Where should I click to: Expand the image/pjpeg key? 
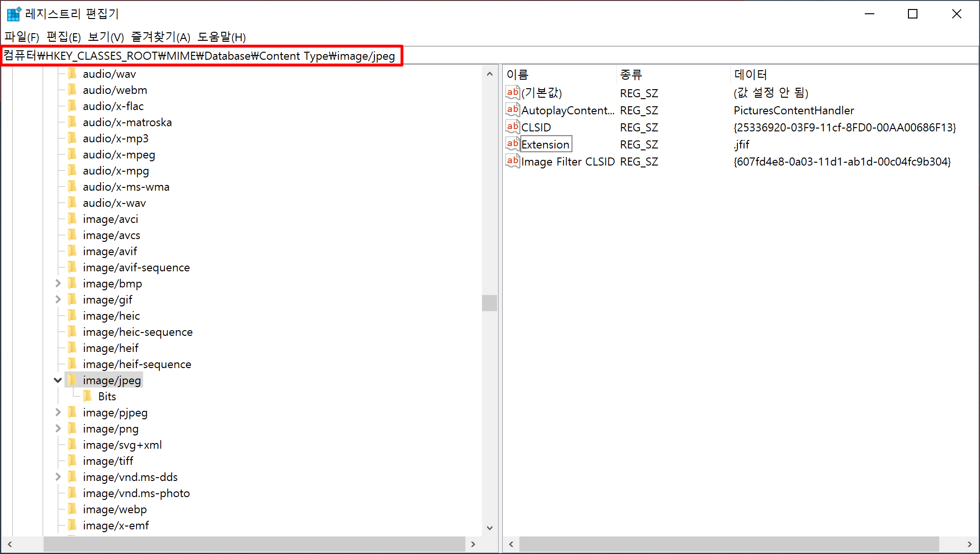[58, 412]
